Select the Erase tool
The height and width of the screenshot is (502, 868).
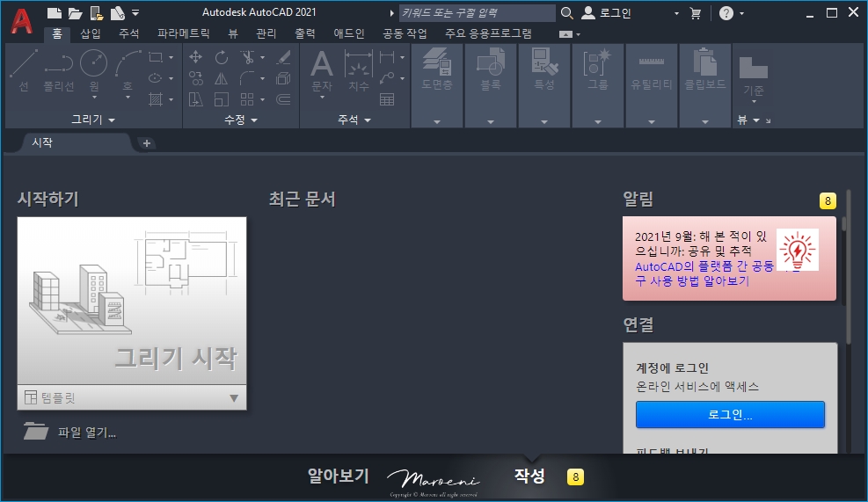tap(283, 57)
